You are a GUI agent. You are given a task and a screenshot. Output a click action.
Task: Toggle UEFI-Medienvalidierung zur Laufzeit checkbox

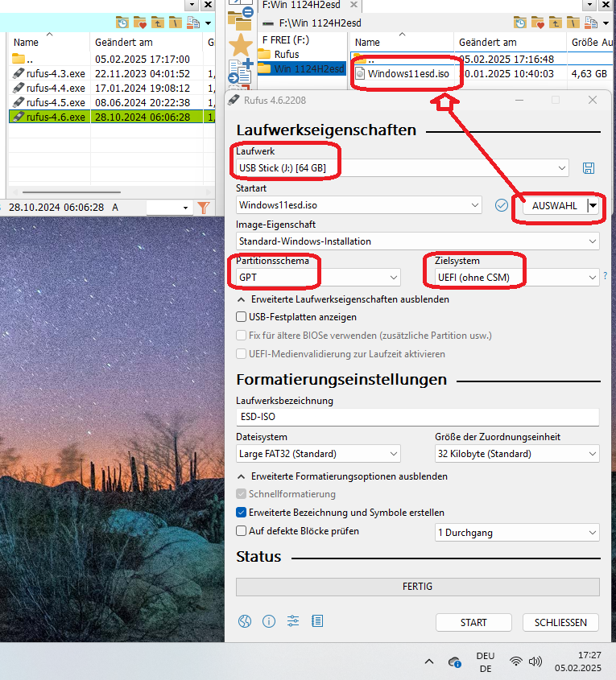[x=242, y=354]
